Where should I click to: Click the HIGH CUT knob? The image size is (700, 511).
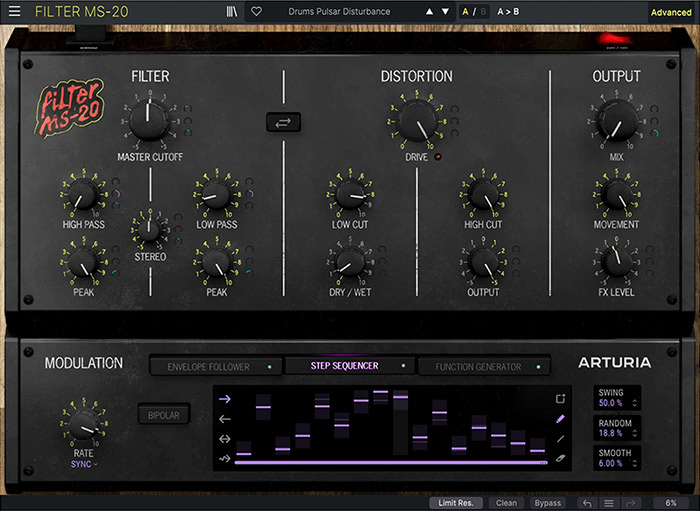point(483,195)
